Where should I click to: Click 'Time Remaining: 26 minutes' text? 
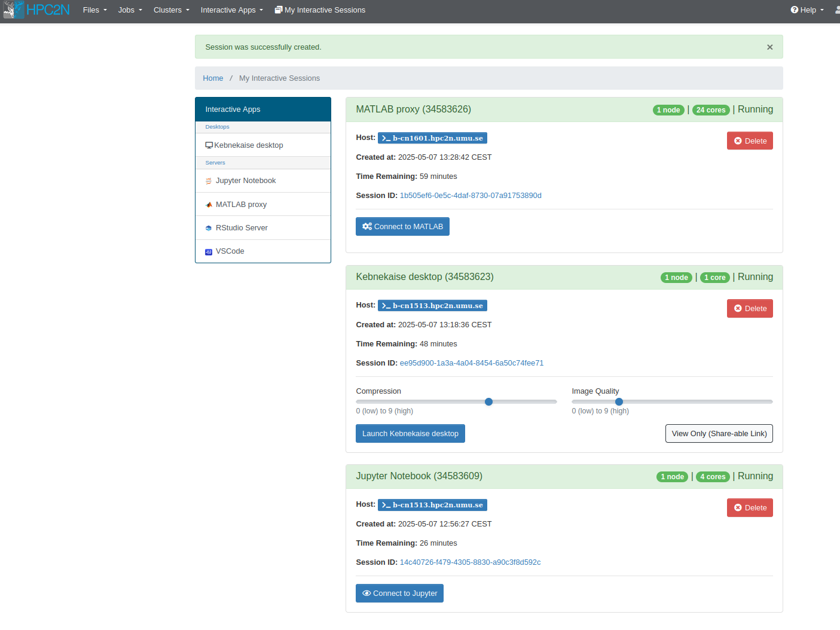tap(407, 543)
